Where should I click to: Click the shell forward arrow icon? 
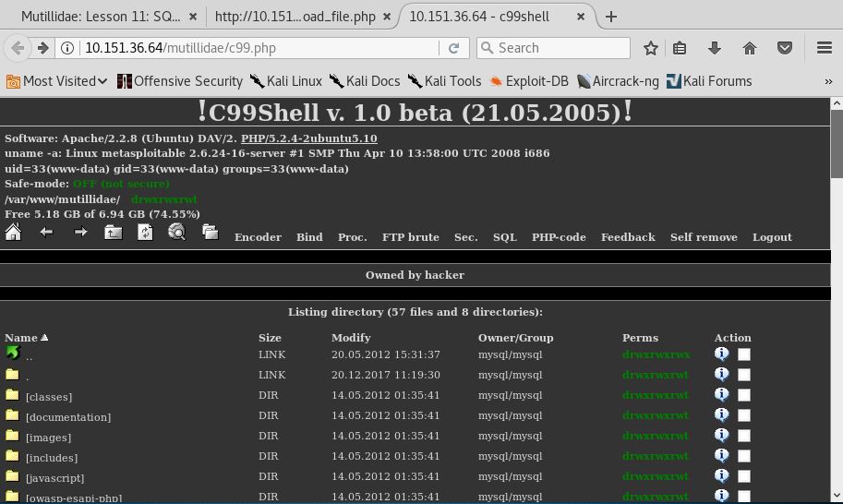[80, 233]
